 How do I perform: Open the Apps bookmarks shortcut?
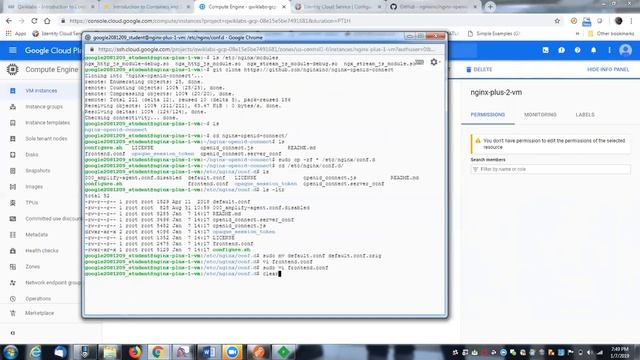click(16, 33)
